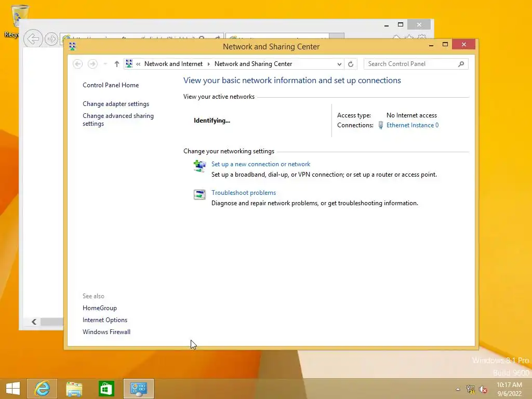Click Forward arrow in Network and Sharing Center

92,64
